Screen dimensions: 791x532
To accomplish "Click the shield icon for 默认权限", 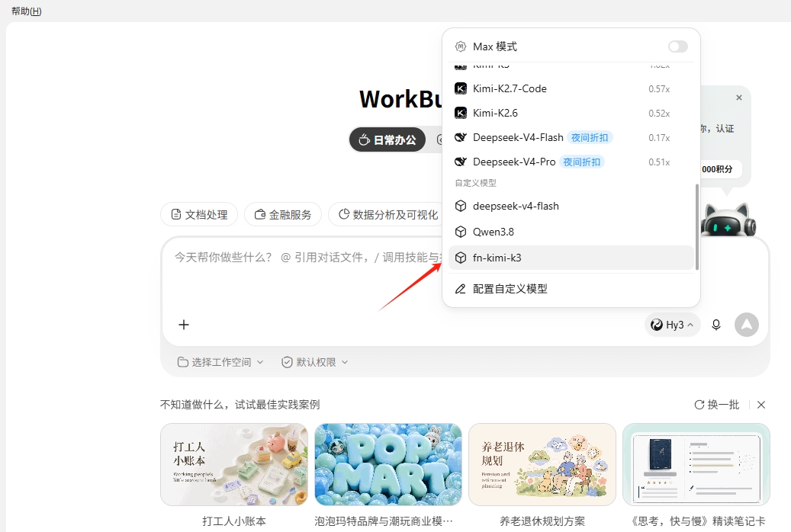I will tap(287, 362).
